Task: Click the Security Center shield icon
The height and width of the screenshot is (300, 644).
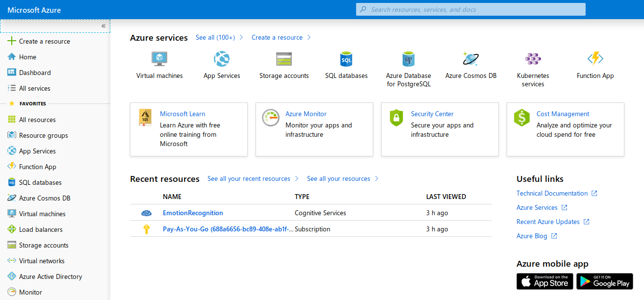Action: pyautogui.click(x=396, y=118)
